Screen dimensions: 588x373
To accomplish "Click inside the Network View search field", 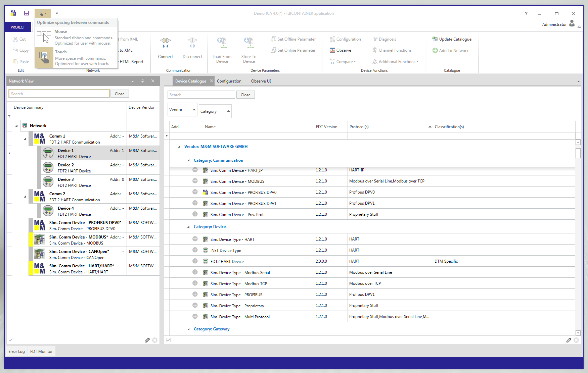I will pos(59,94).
